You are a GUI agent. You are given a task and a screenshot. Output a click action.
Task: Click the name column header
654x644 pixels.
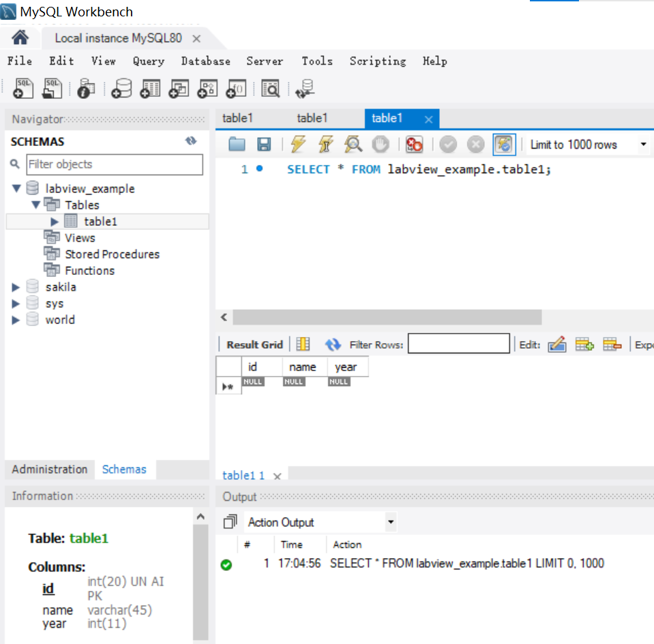click(x=304, y=367)
